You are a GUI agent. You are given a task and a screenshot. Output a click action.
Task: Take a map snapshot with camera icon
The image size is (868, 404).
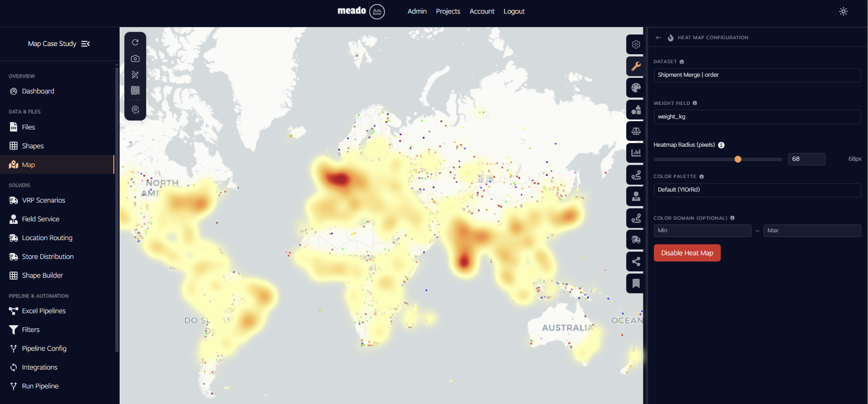click(x=135, y=58)
